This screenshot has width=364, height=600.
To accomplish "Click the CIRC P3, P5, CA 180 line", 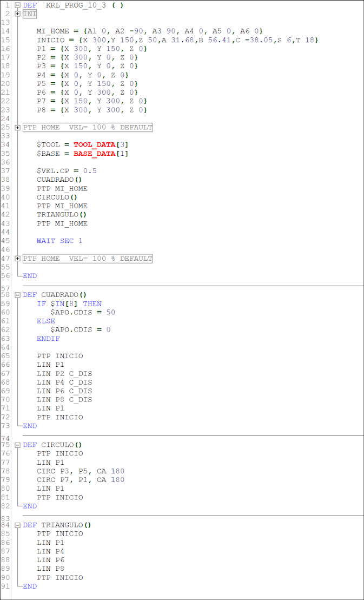I will (x=81, y=471).
